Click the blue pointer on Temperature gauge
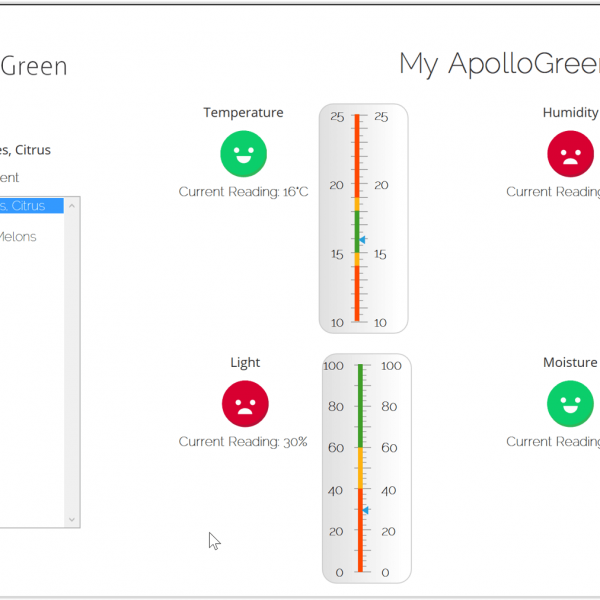Image resolution: width=600 pixels, height=600 pixels. pyautogui.click(x=362, y=240)
